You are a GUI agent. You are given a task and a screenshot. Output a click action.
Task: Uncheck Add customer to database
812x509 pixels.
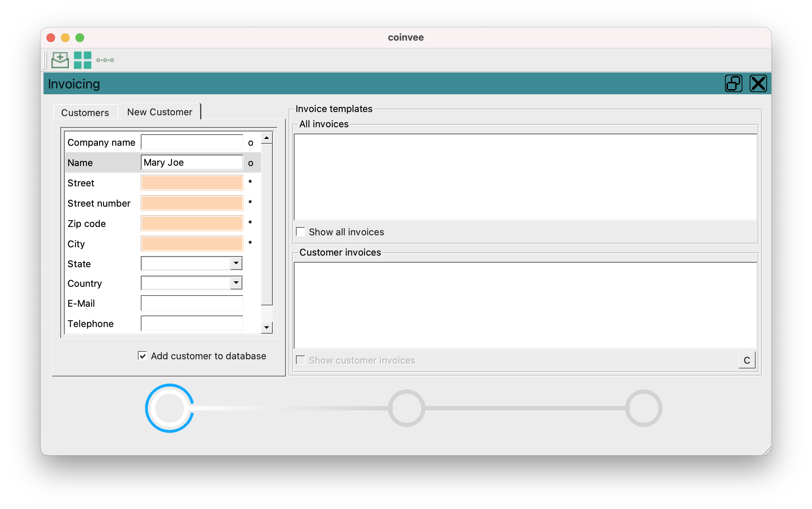(x=142, y=356)
